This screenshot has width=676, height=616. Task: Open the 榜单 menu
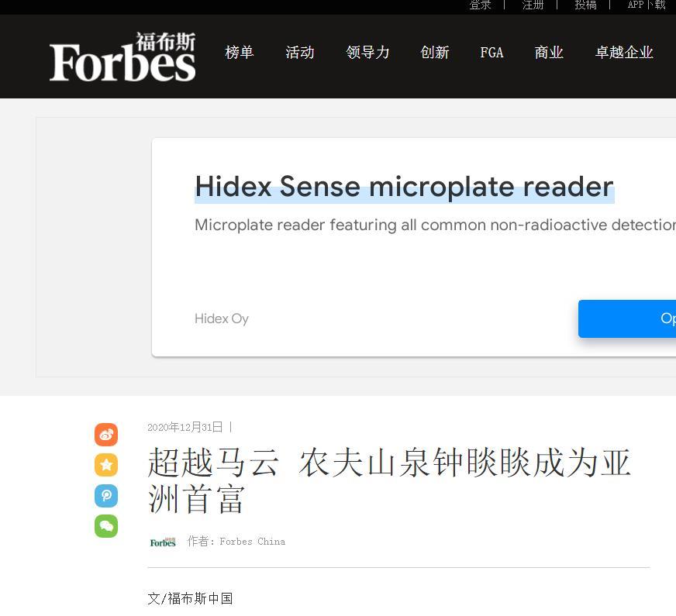(x=240, y=53)
